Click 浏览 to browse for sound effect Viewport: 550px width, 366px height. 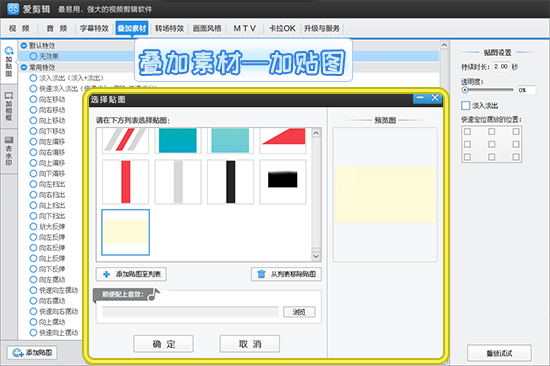[299, 312]
